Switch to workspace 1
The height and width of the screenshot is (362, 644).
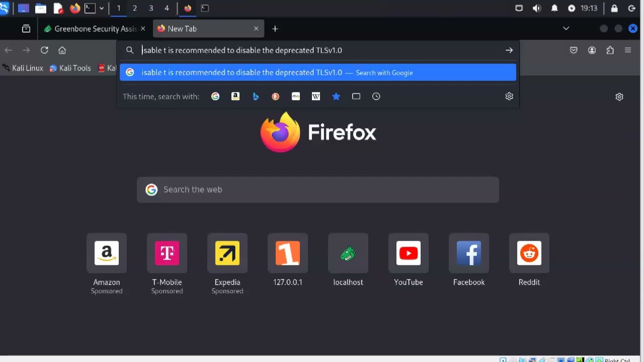point(119,8)
